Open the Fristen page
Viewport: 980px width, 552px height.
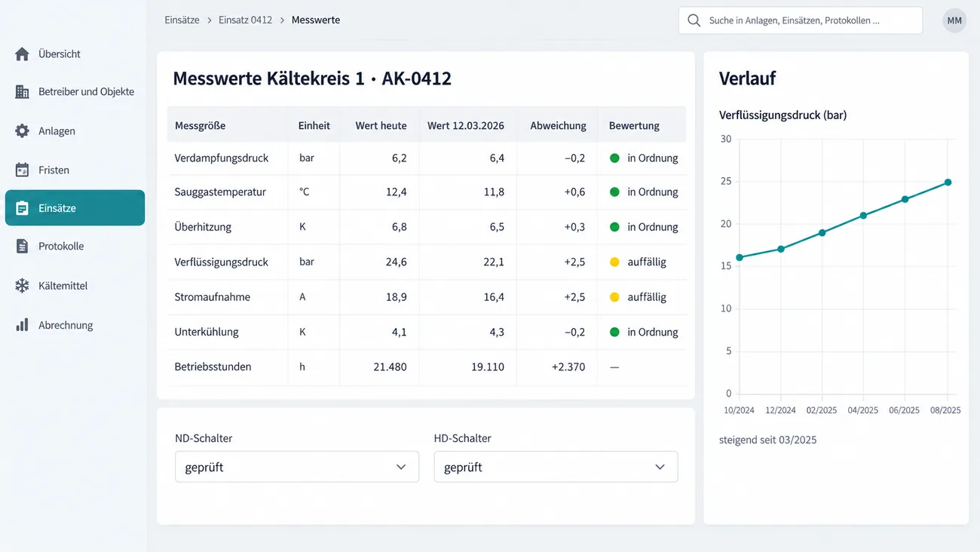pyautogui.click(x=75, y=170)
